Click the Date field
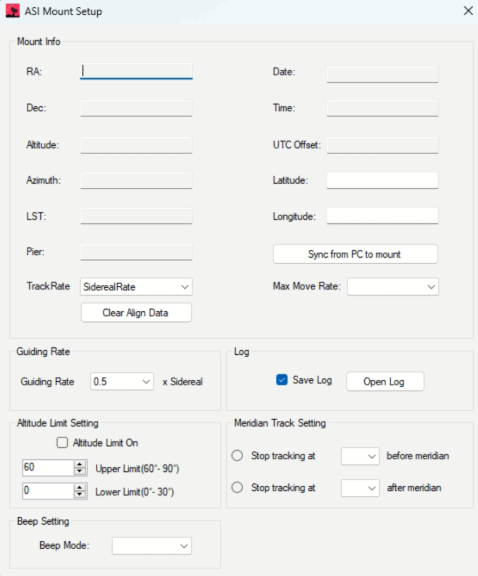The width and height of the screenshot is (478, 576). 382,74
